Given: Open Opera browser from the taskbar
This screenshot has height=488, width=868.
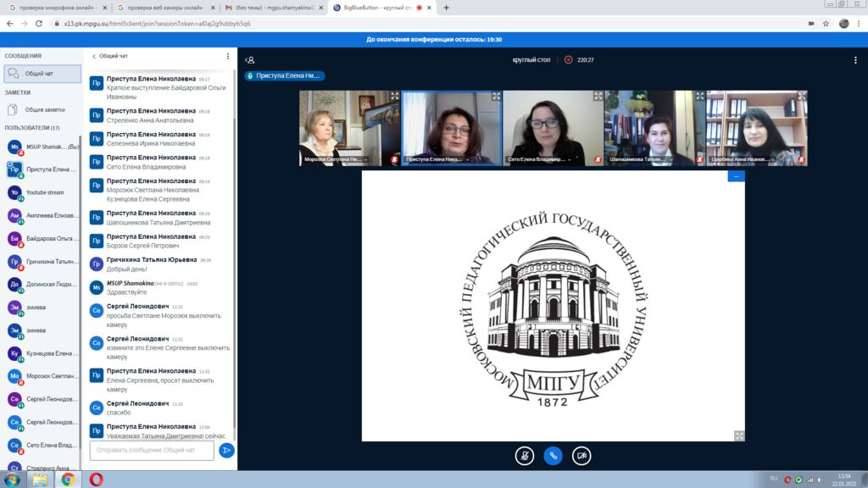Looking at the screenshot, I should coord(96,480).
